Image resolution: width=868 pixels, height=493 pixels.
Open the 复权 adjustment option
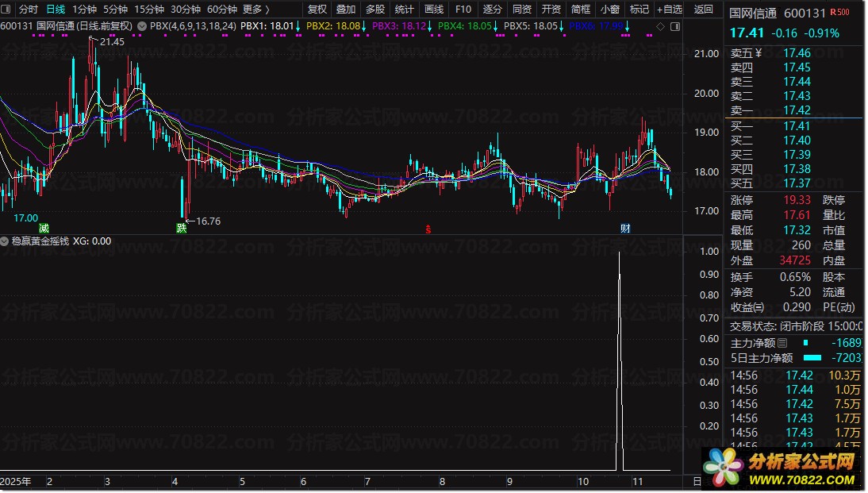[317, 10]
